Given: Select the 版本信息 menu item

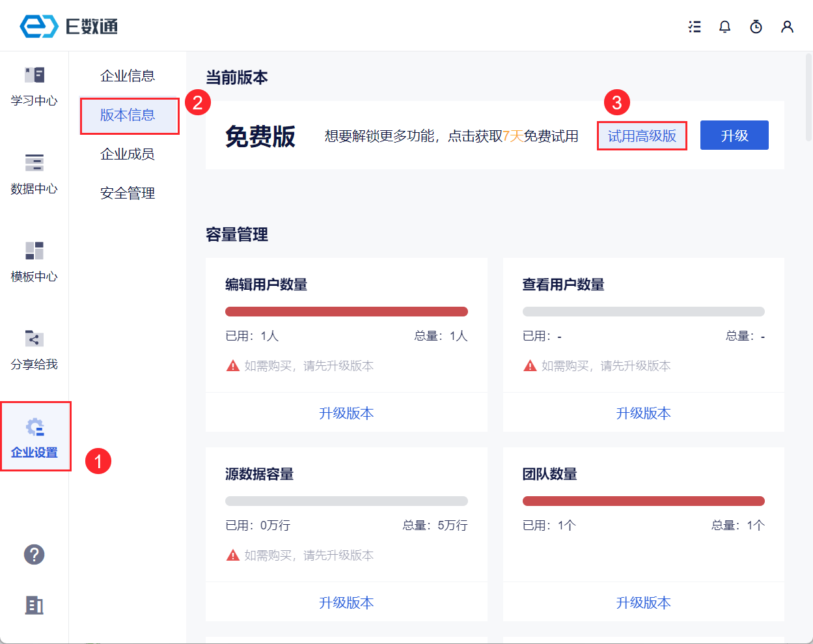Looking at the screenshot, I should (128, 115).
